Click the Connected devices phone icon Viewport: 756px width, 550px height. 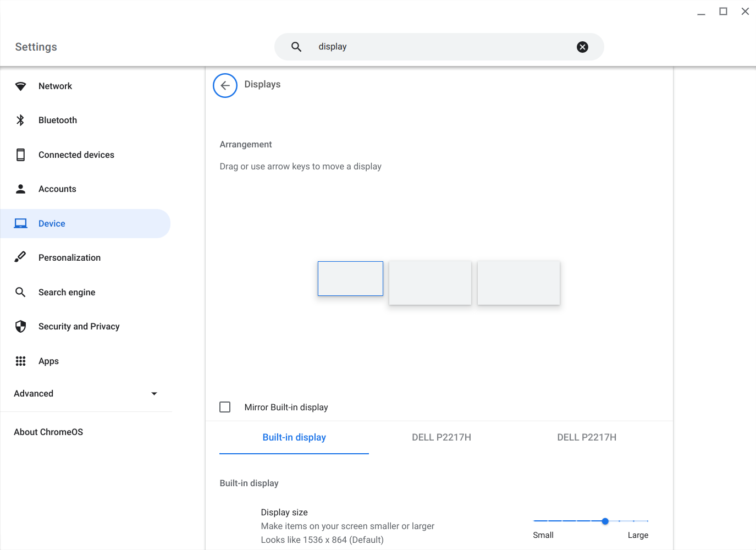tap(20, 155)
